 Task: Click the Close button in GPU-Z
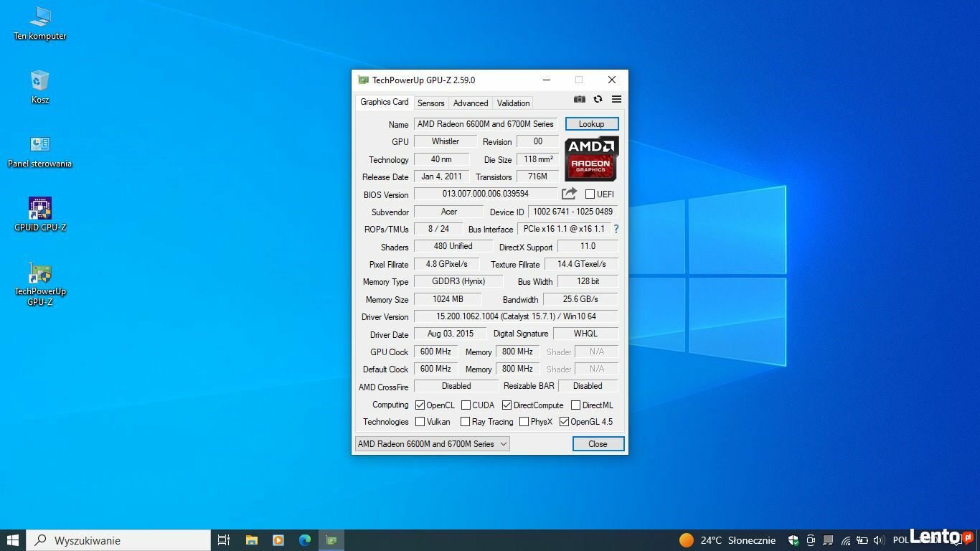click(598, 444)
